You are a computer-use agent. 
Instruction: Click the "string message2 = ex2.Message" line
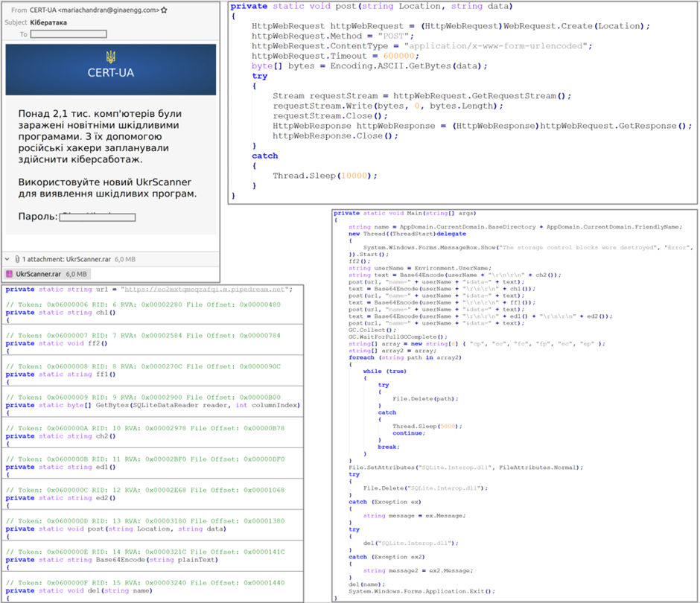418,570
